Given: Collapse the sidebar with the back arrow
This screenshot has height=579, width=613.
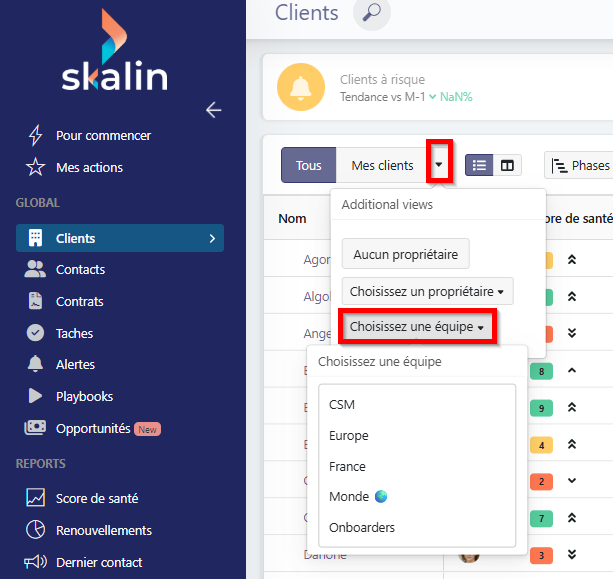Looking at the screenshot, I should [213, 110].
